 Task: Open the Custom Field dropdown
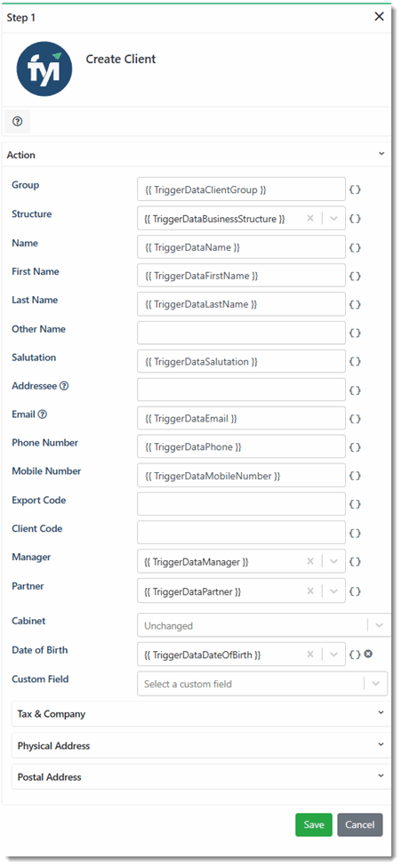[x=261, y=684]
